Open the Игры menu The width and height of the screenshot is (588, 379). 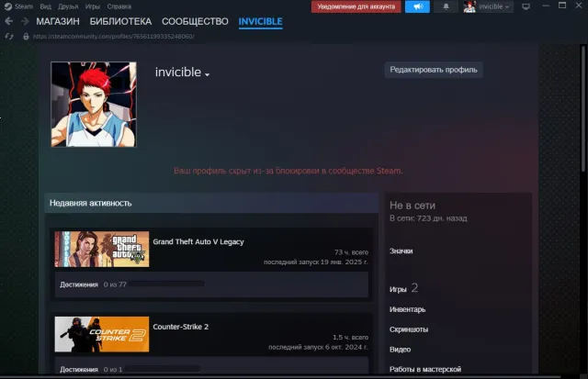(x=93, y=6)
